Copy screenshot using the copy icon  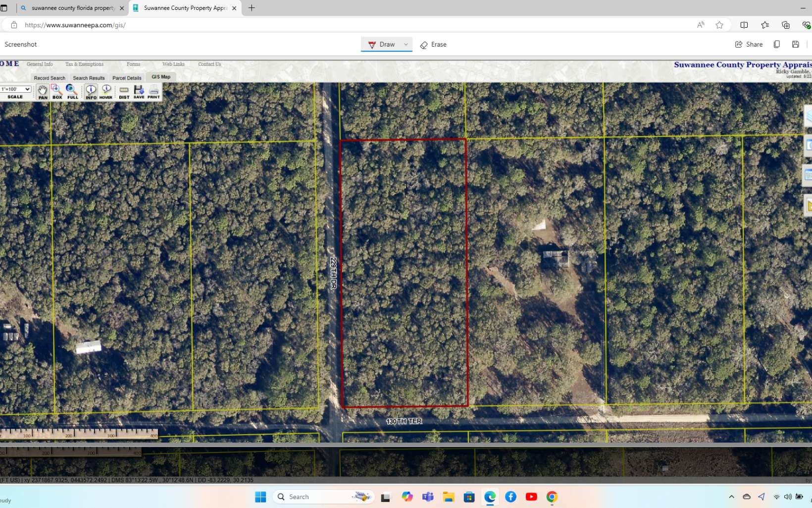[777, 45]
